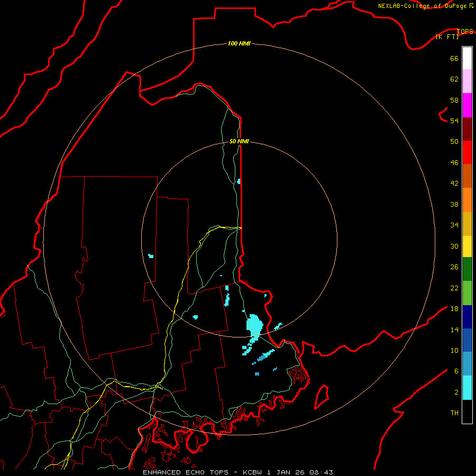Click the magenta legend swatch
The height and width of the screenshot is (476, 476).
pyautogui.click(x=467, y=105)
